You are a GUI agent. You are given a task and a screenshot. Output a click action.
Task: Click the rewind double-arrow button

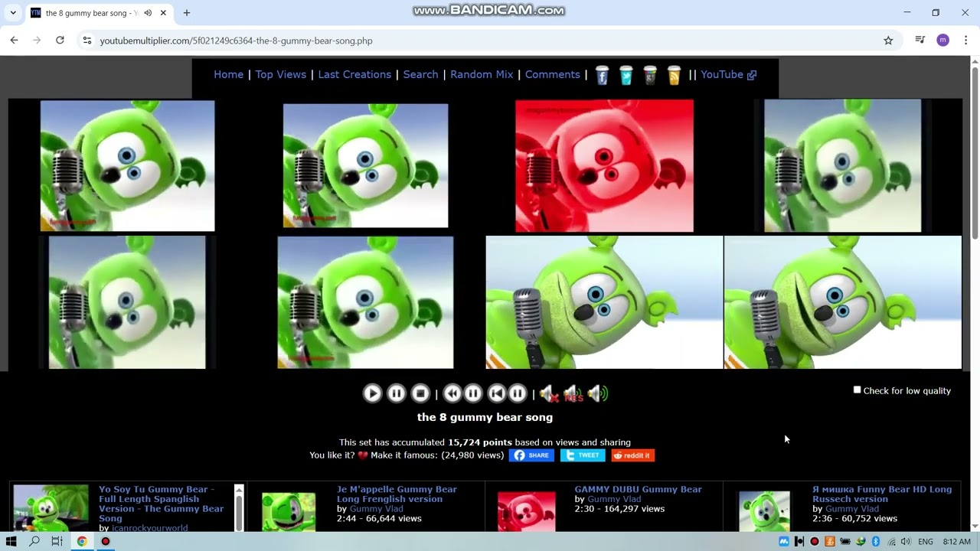(452, 393)
